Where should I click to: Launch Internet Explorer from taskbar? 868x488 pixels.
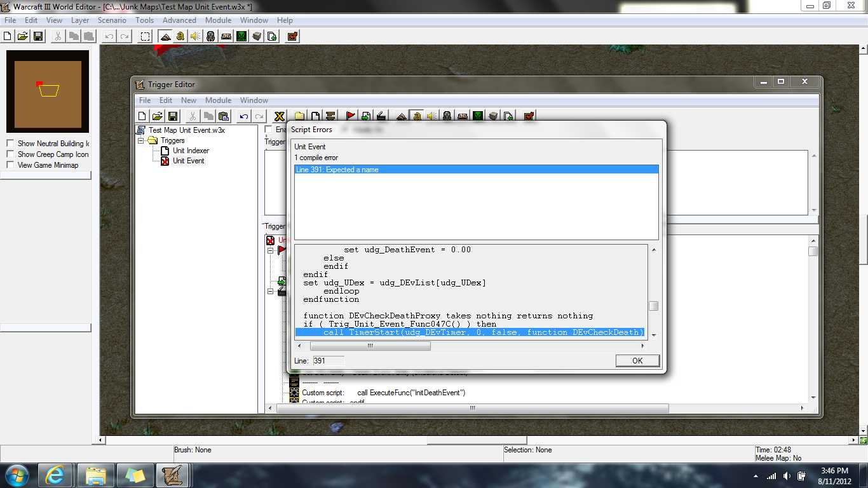pos(56,475)
